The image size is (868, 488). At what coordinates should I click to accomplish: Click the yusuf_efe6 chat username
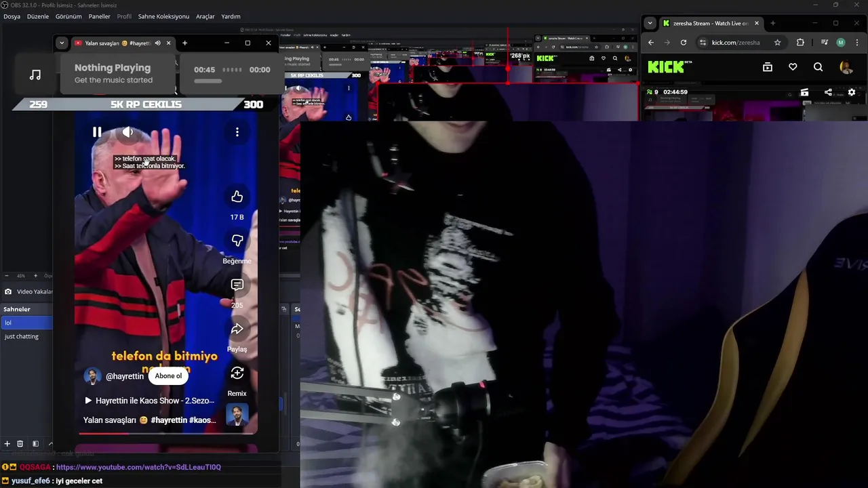click(31, 481)
